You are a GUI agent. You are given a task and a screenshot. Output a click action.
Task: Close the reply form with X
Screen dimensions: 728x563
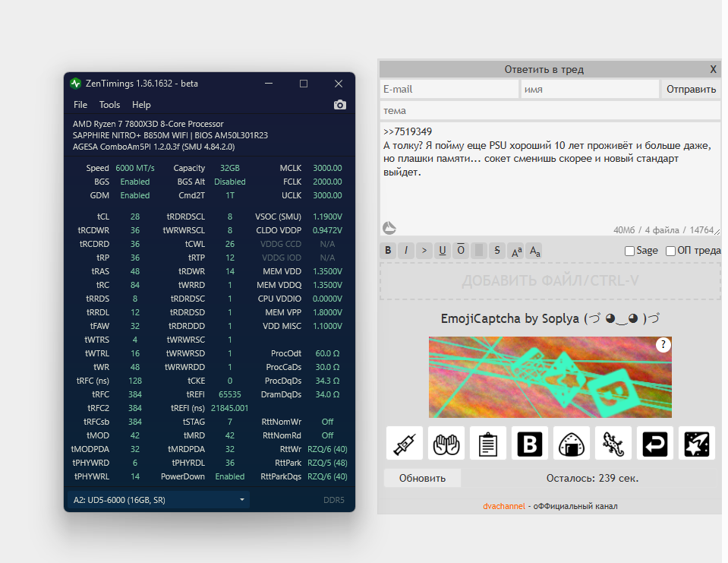coord(713,70)
